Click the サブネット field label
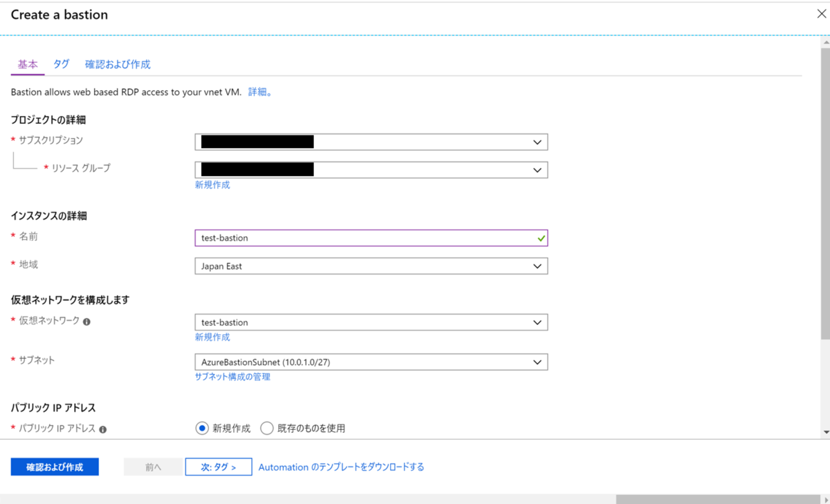The width and height of the screenshot is (830, 504). click(37, 360)
